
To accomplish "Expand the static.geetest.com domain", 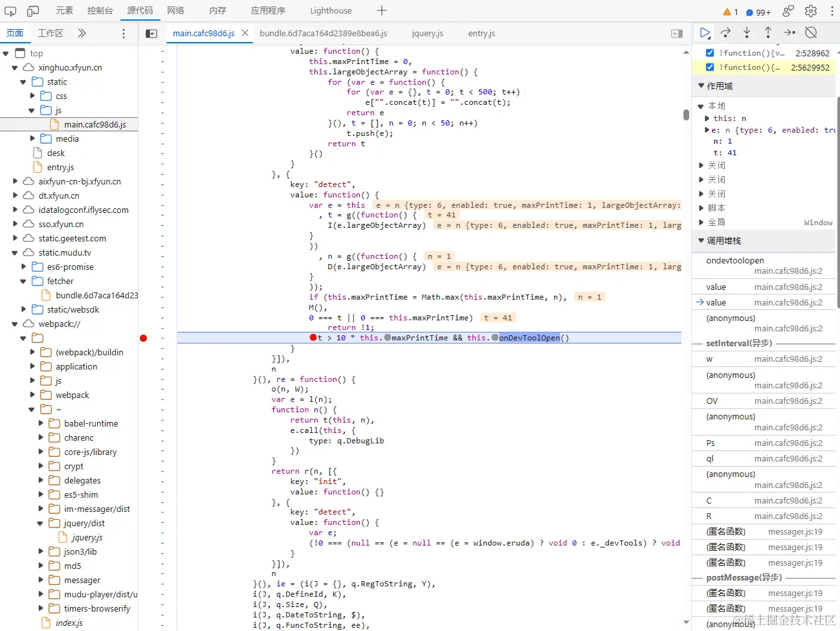I will 15,238.
